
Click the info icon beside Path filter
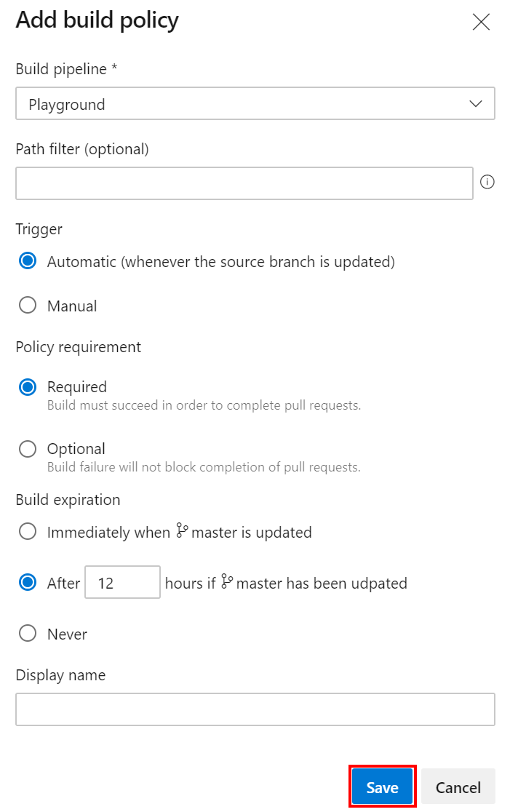(x=487, y=183)
